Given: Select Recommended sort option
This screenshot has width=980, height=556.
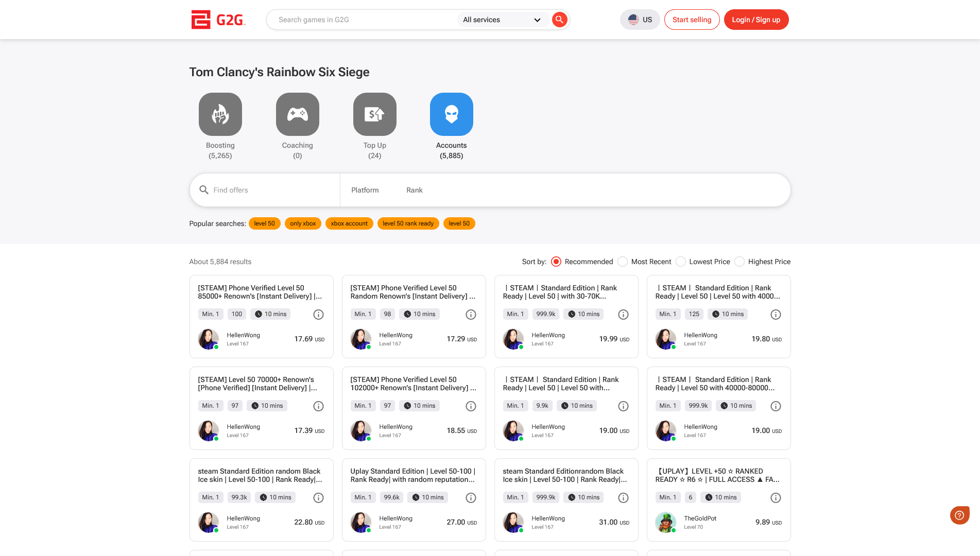Looking at the screenshot, I should click(556, 262).
